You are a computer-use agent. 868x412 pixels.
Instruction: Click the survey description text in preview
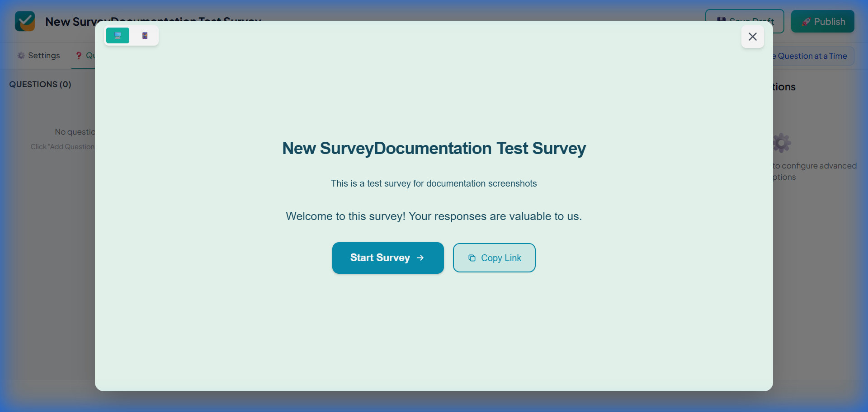434,183
